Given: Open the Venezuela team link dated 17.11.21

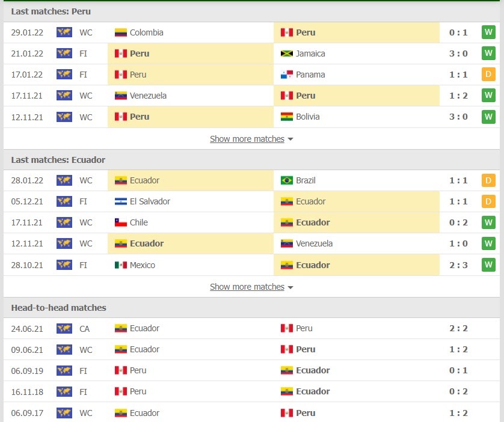Looking at the screenshot, I should [148, 96].
